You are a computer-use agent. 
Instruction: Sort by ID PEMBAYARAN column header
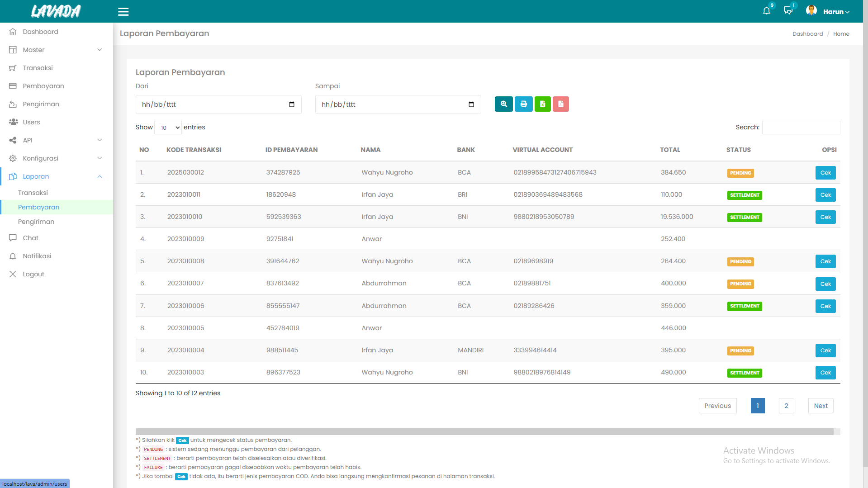tap(291, 150)
